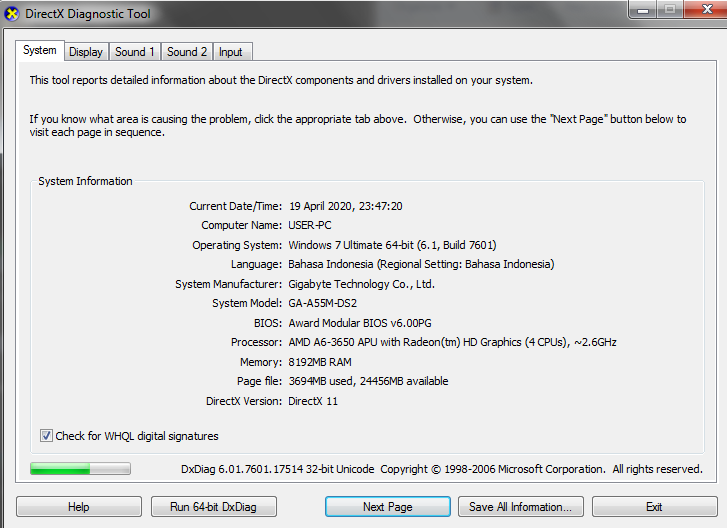The width and height of the screenshot is (727, 528).
Task: Launch Run 64-bit DxDiag
Action: coord(214,507)
